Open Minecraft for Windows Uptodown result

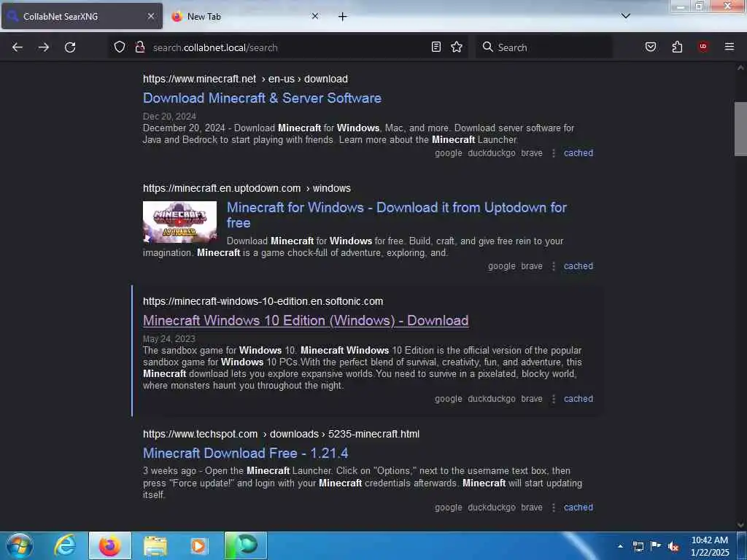(396, 215)
